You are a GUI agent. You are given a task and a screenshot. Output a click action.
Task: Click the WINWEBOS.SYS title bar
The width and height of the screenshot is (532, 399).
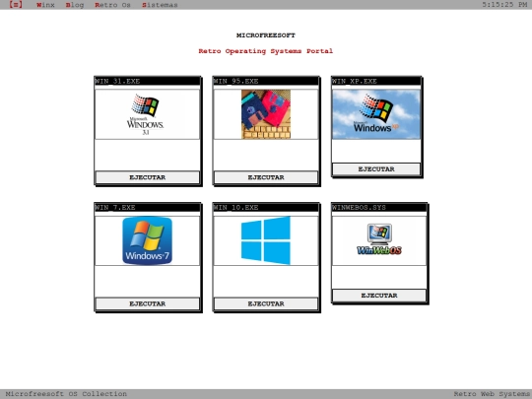coord(379,207)
